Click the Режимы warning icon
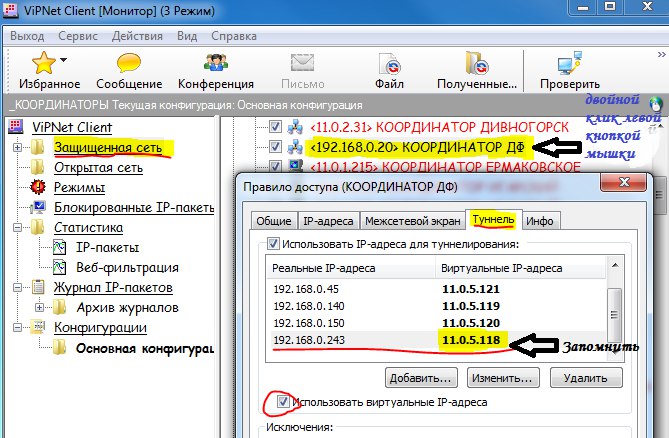The height and width of the screenshot is (438, 669). click(x=38, y=187)
